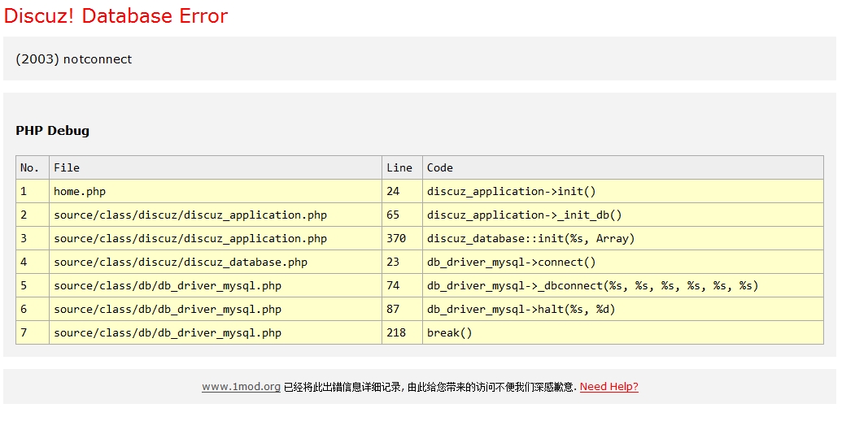
Task: Click the No. column header
Action: tap(30, 167)
